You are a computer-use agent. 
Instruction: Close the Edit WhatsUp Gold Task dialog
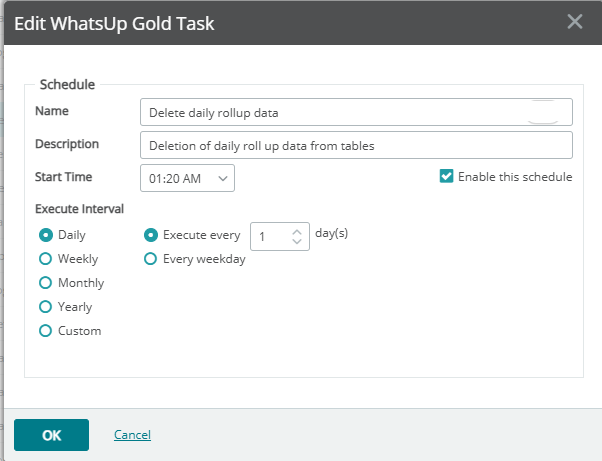click(x=575, y=22)
